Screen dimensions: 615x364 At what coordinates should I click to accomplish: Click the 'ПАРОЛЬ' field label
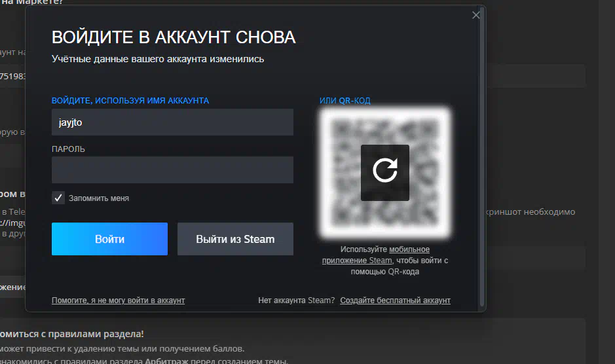[68, 149]
